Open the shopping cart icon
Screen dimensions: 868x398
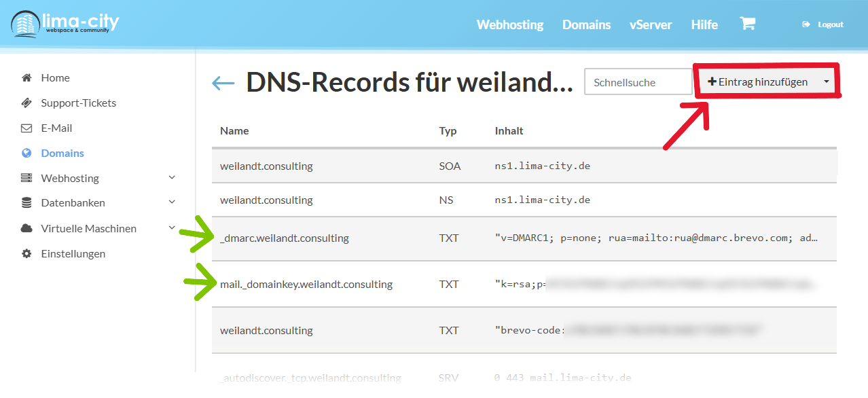coord(747,24)
